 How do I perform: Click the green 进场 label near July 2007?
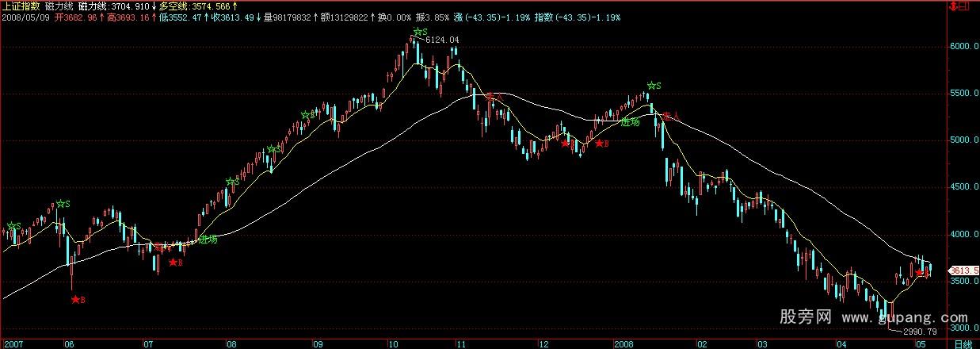pos(208,239)
